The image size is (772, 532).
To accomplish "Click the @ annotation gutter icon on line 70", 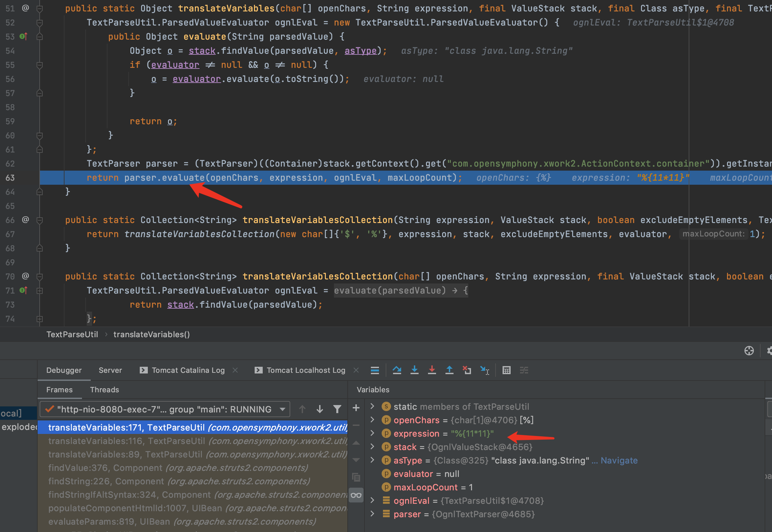I will tap(26, 276).
